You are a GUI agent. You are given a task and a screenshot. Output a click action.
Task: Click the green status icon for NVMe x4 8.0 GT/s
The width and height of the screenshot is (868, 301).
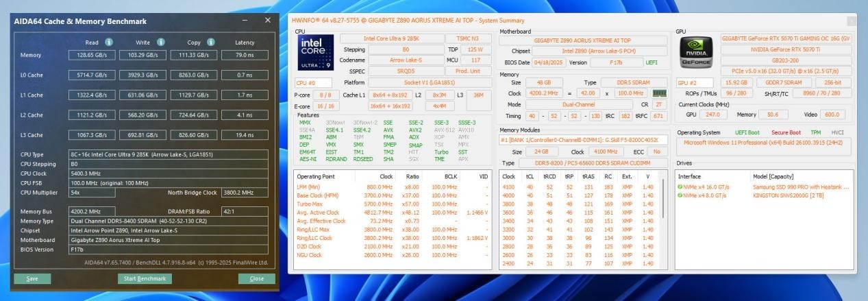[x=680, y=195]
